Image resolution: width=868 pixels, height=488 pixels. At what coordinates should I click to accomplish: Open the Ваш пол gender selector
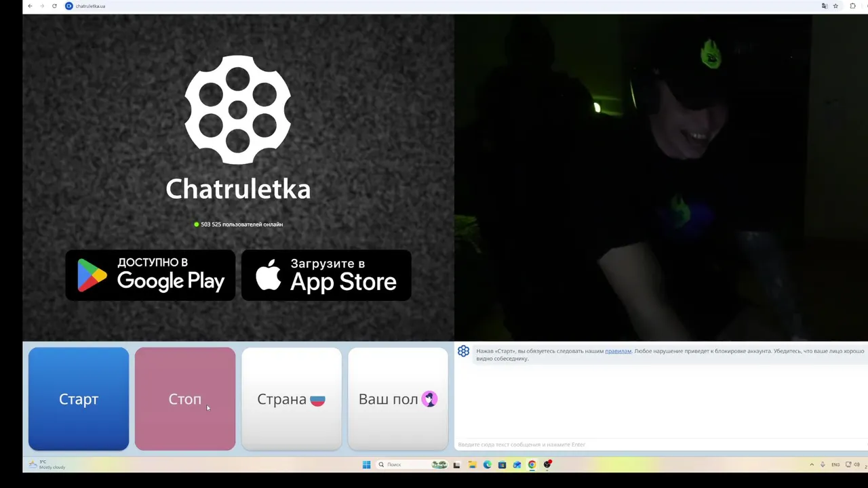point(398,399)
